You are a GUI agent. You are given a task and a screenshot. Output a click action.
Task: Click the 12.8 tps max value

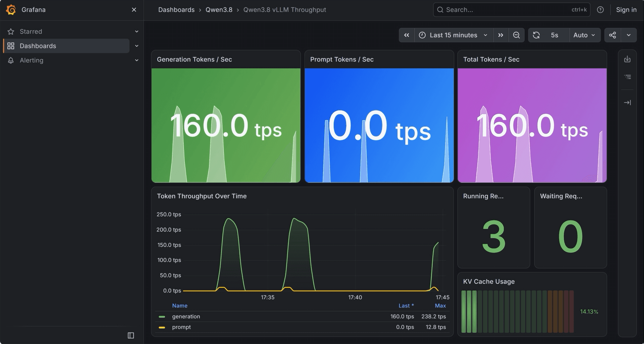pyautogui.click(x=436, y=327)
